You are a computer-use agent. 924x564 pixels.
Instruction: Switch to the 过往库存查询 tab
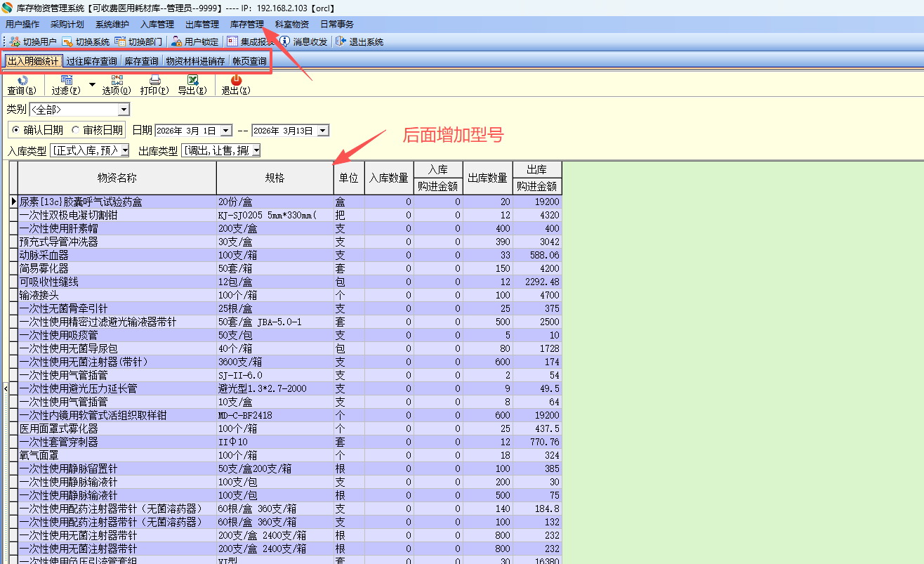point(91,61)
